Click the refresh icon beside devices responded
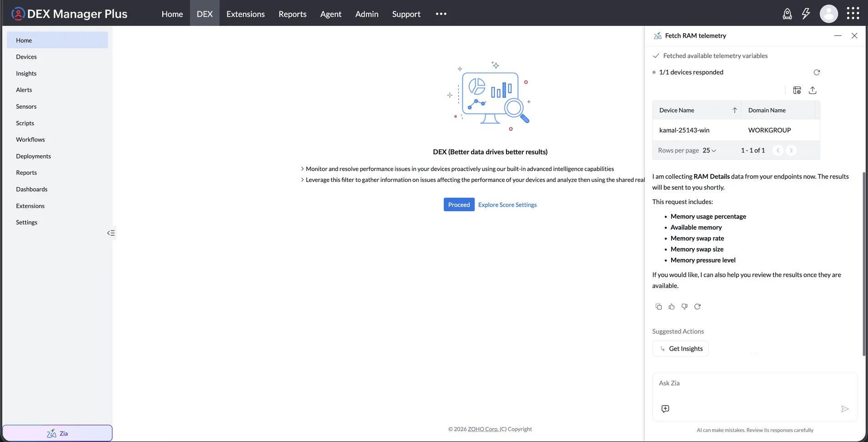This screenshot has width=868, height=442. (x=817, y=72)
